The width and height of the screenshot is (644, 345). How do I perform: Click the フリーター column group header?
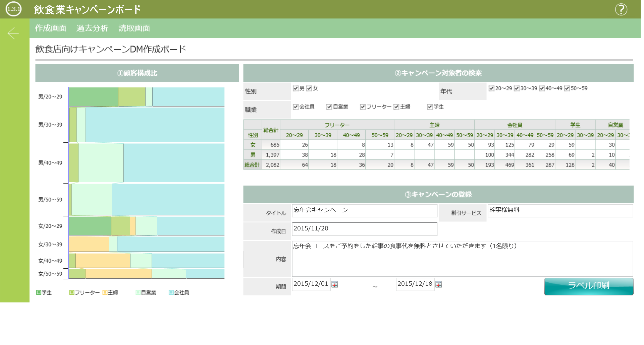(337, 125)
